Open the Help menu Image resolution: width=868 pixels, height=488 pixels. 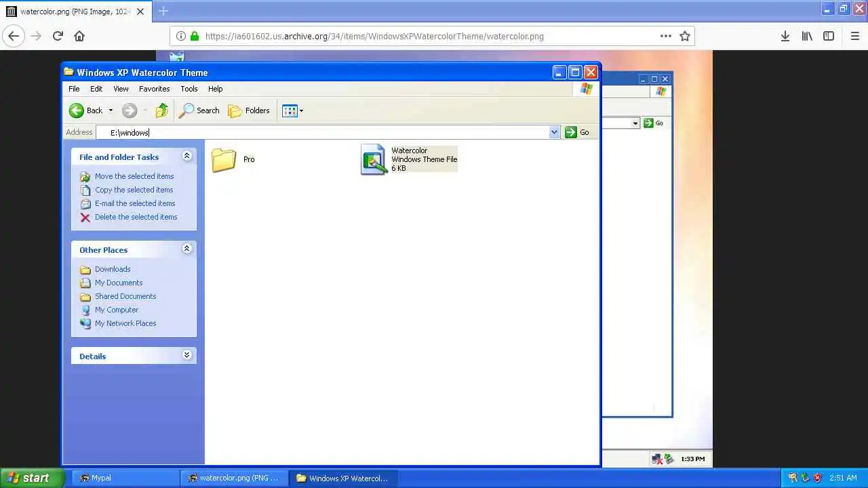(x=216, y=89)
